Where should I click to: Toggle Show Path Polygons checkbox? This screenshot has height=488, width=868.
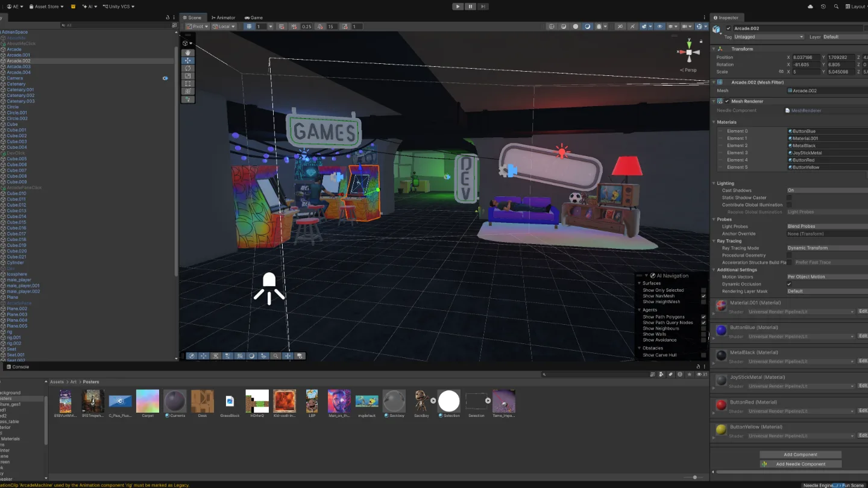tap(703, 317)
